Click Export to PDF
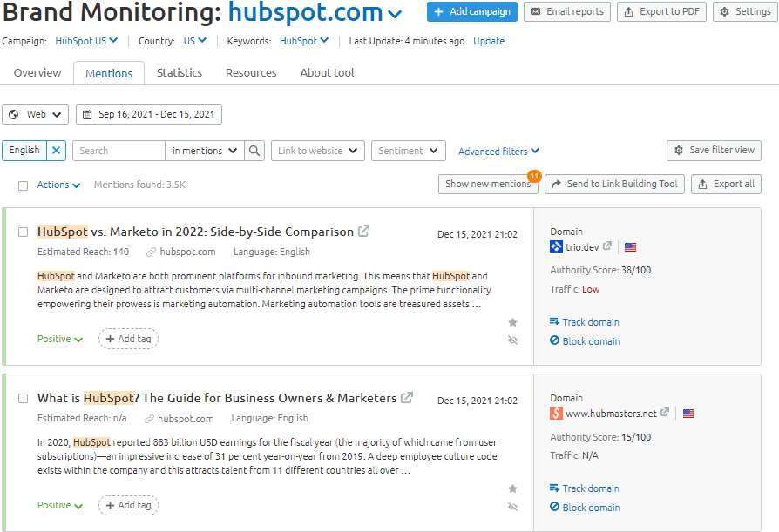Image resolution: width=779 pixels, height=532 pixels. pos(661,11)
